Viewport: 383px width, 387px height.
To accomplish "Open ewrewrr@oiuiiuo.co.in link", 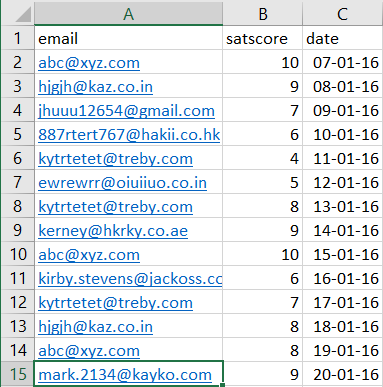I will click(x=123, y=183).
